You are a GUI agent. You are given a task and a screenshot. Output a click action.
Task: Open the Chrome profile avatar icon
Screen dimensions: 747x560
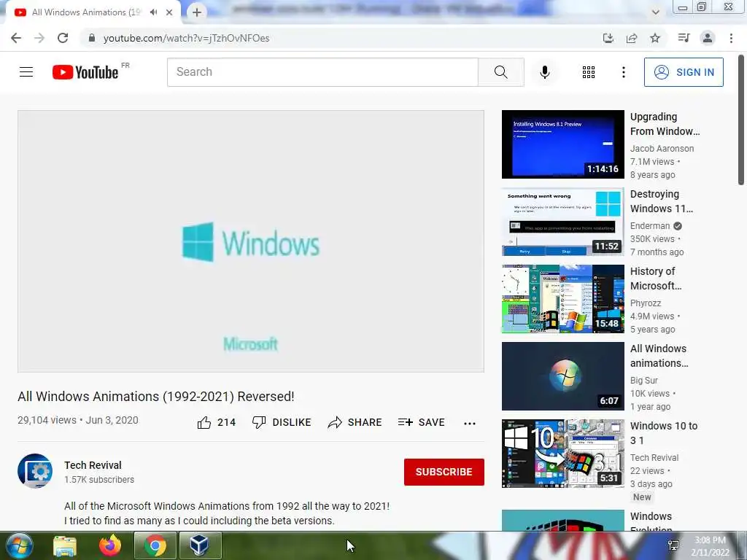708,38
